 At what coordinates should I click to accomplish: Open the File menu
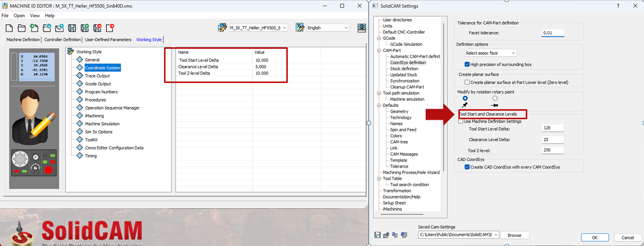[5, 16]
